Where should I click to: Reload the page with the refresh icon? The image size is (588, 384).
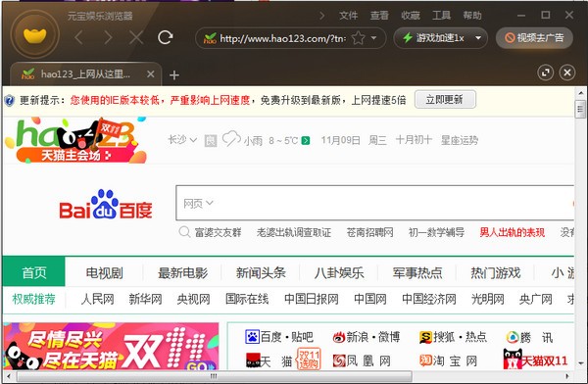(x=166, y=37)
